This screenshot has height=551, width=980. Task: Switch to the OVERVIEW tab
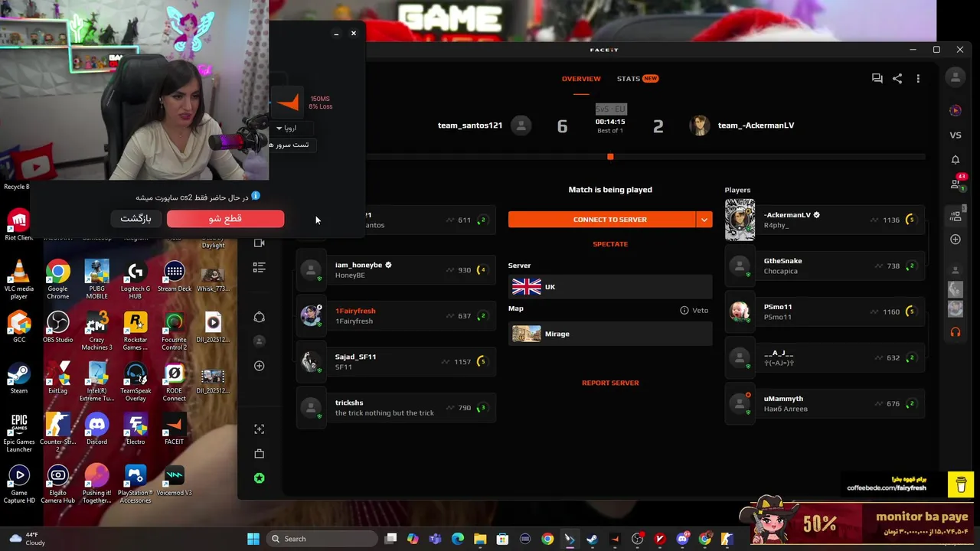click(x=581, y=78)
